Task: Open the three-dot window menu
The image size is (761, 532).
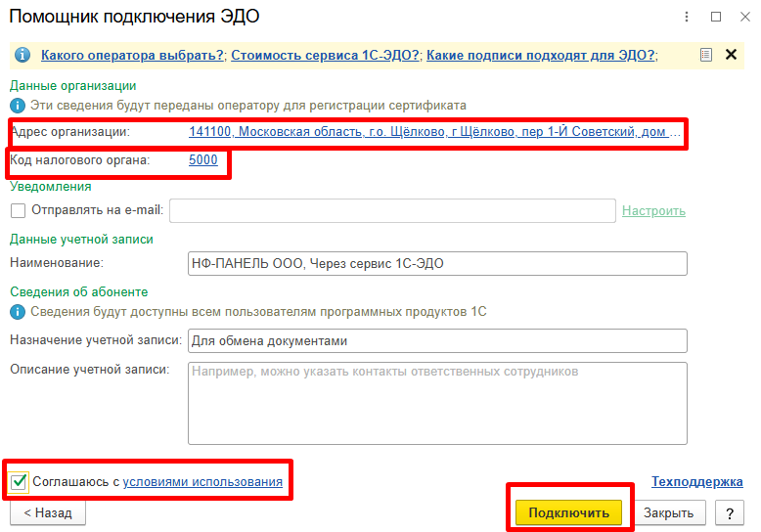Action: pos(687,17)
